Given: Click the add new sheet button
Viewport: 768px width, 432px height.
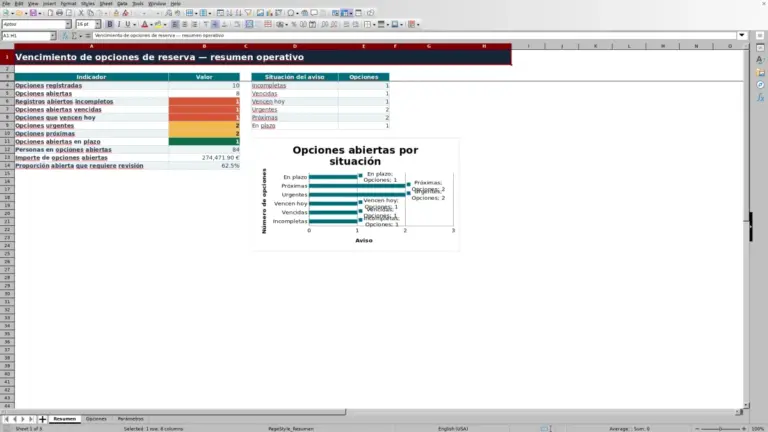Looking at the screenshot, I should (42, 419).
